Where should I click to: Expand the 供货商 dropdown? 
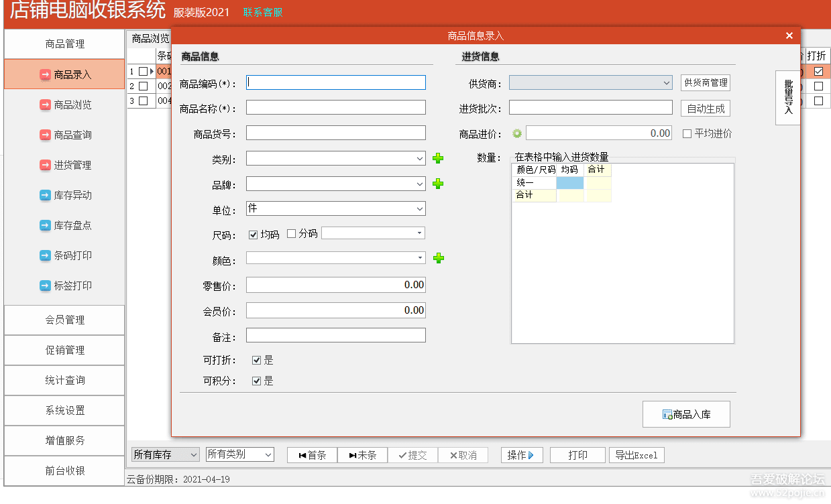666,82
